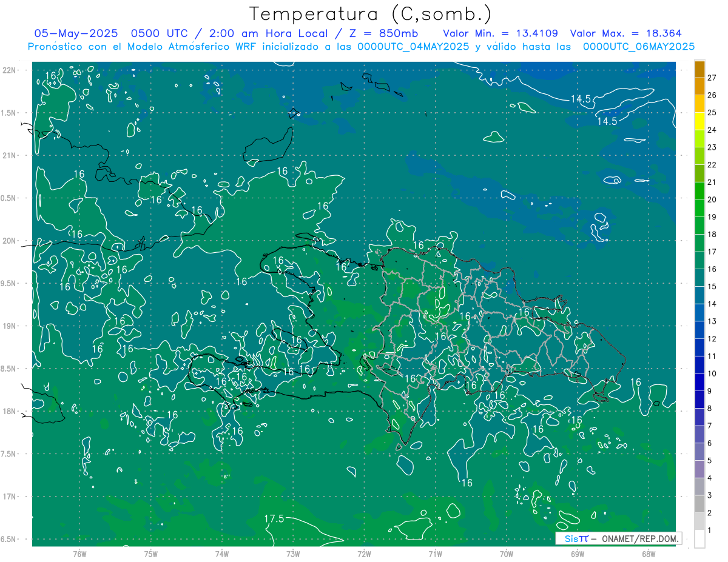Click the '21' value on the color scale
The width and height of the screenshot is (728, 562).
tap(712, 182)
